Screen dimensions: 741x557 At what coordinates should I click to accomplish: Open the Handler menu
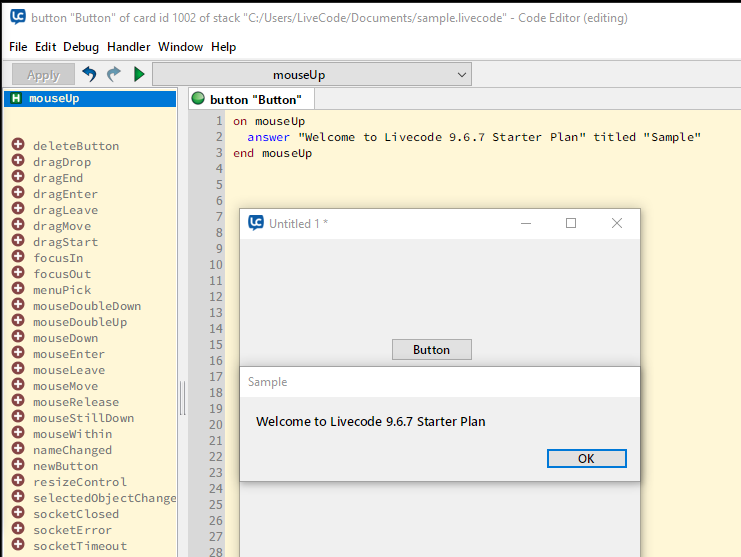(128, 47)
